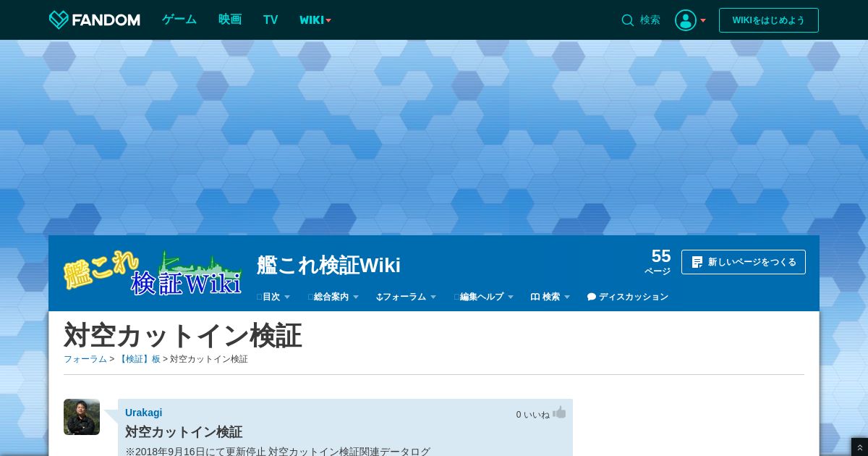The image size is (868, 456).
Task: Click the ディスカッション speech bubble icon
Action: coord(592,297)
